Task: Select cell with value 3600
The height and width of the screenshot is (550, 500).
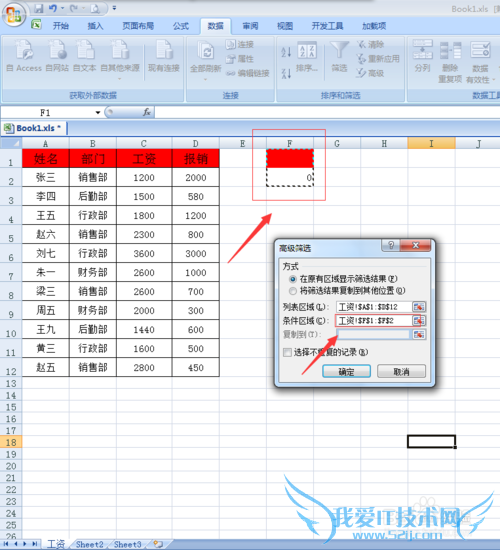Action: click(x=144, y=253)
